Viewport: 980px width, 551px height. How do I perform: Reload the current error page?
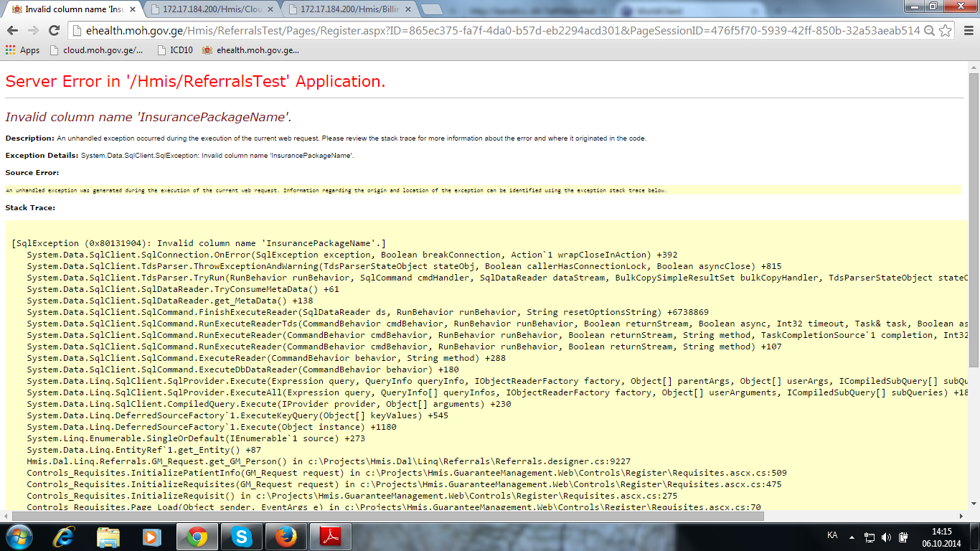54,31
